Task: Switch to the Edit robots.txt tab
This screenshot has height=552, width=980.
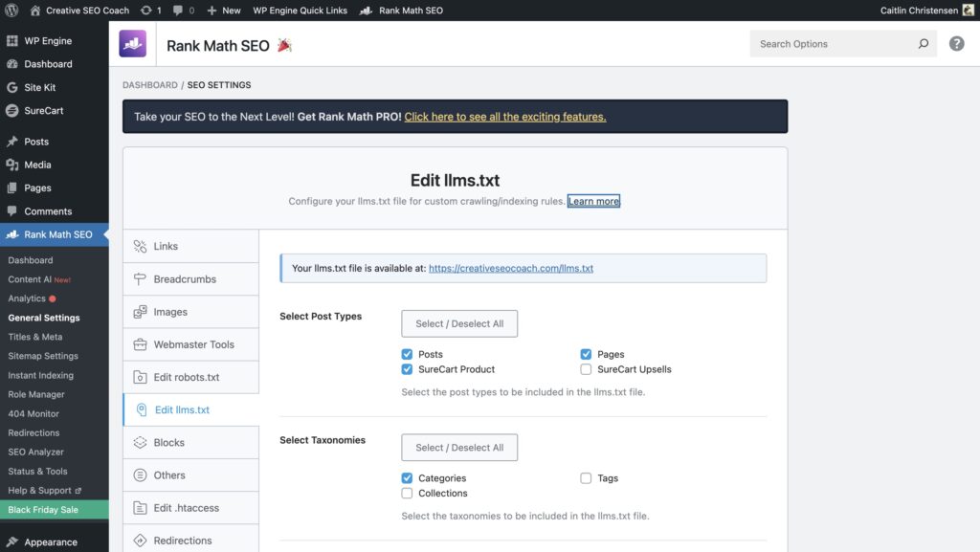Action: coord(186,377)
